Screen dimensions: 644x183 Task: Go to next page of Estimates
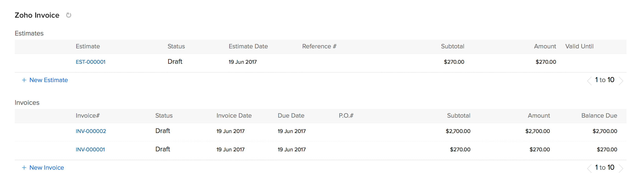click(621, 81)
